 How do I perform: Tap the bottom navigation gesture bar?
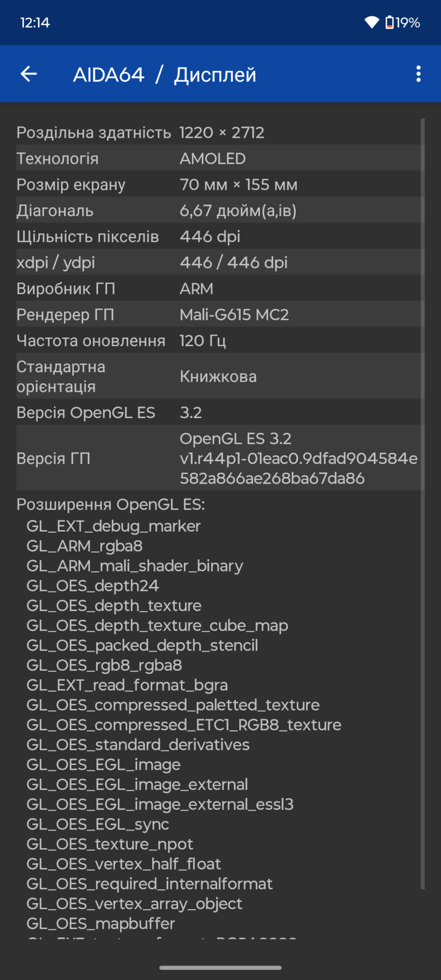pos(220,967)
